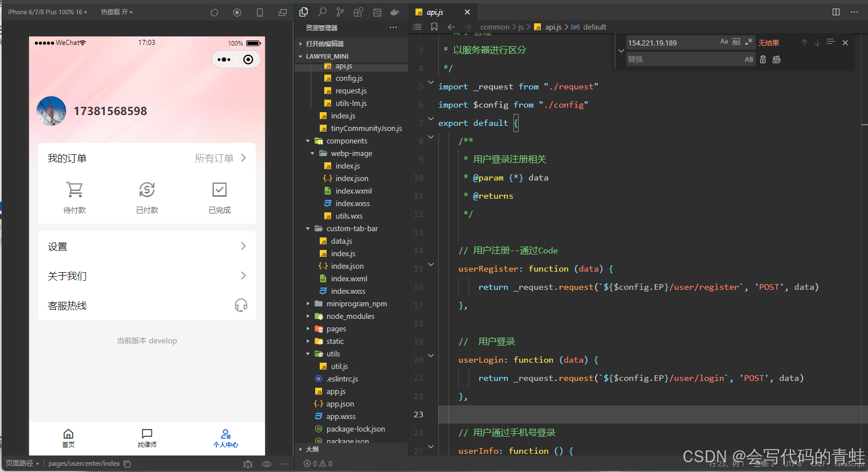Collapse the replace row with the chevron
The height and width of the screenshot is (472, 868).
(x=621, y=51)
